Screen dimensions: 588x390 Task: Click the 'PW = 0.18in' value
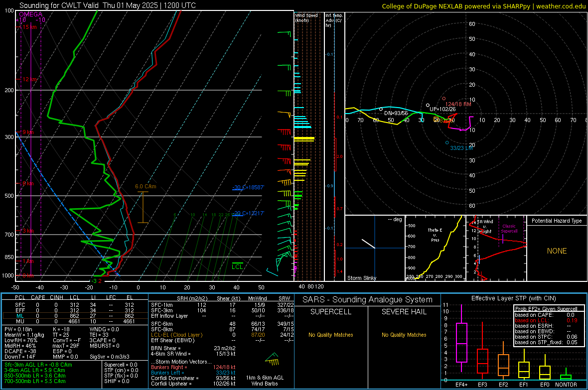[x=18, y=329]
